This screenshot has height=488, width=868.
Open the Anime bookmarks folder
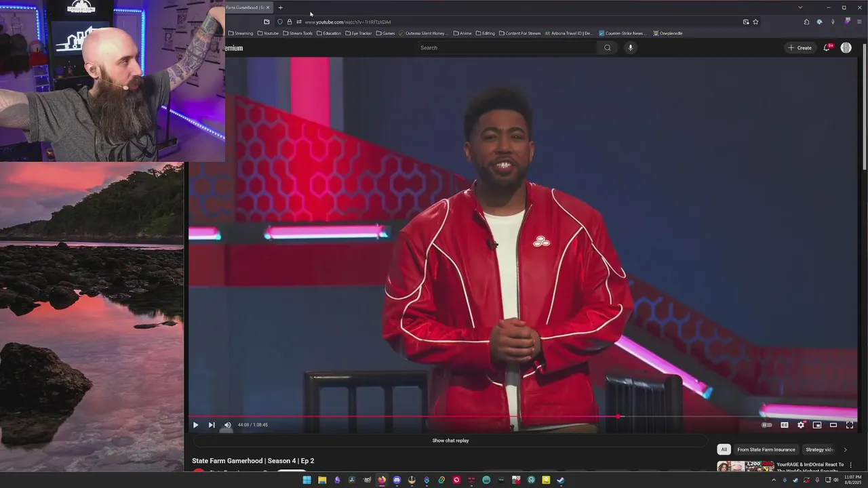click(462, 33)
